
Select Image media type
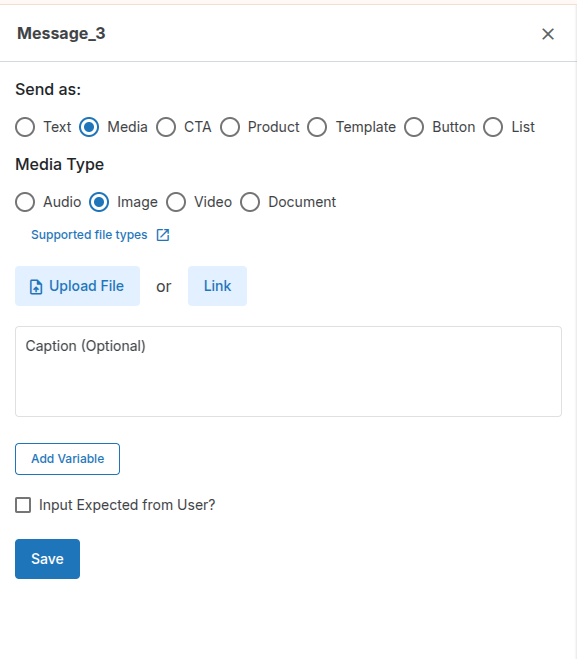(99, 202)
